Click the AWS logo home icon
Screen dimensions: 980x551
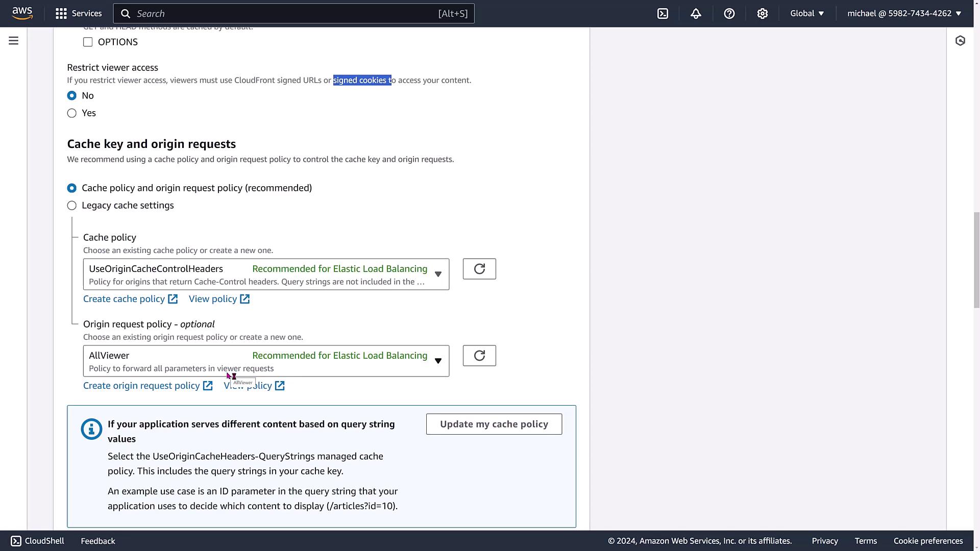point(22,13)
